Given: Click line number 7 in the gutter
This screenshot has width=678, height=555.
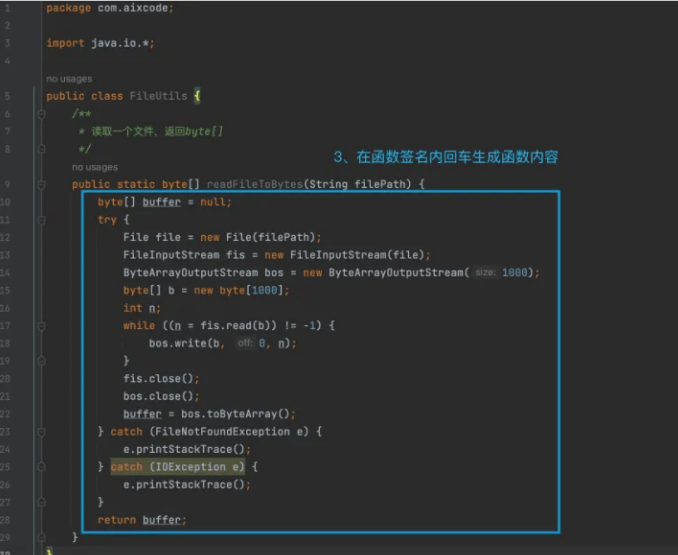Looking at the screenshot, I should pos(7,131).
